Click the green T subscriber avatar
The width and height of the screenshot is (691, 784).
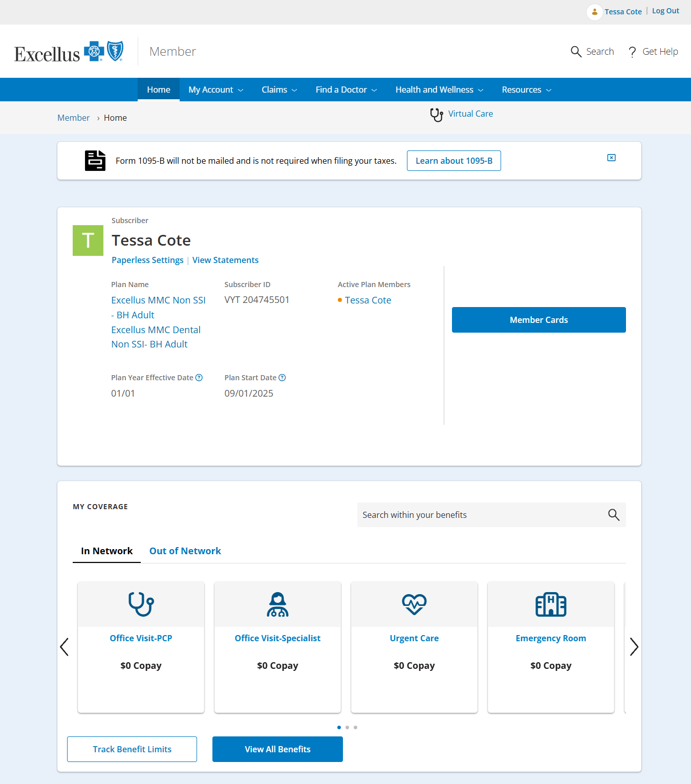[x=88, y=241]
